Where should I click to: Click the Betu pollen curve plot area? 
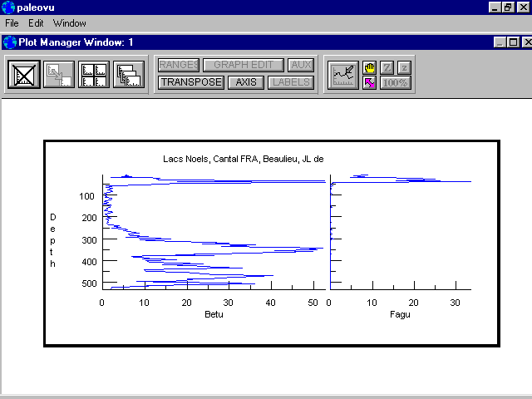[213, 231]
